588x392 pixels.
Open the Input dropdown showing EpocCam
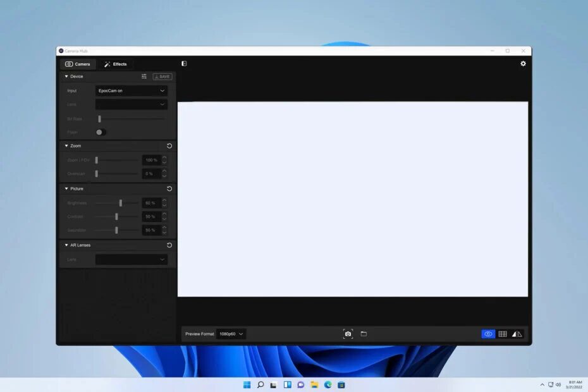click(132, 91)
